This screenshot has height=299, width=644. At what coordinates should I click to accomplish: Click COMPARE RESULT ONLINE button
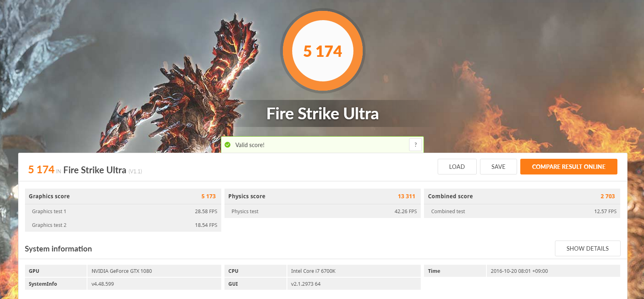tap(569, 167)
